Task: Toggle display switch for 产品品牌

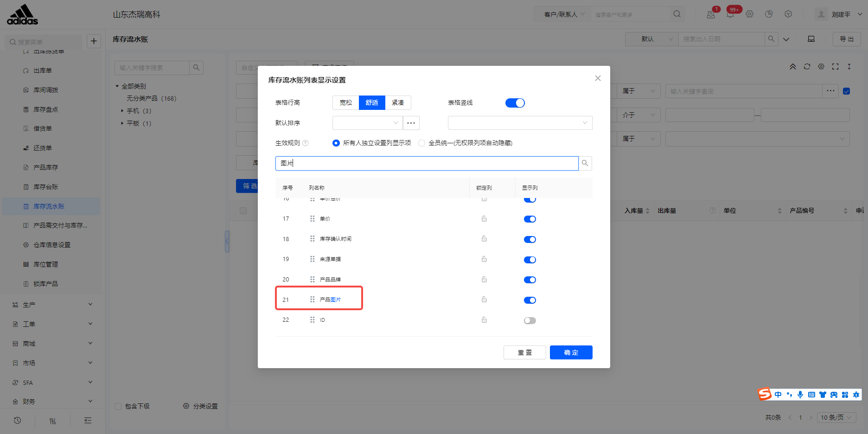Action: [530, 280]
